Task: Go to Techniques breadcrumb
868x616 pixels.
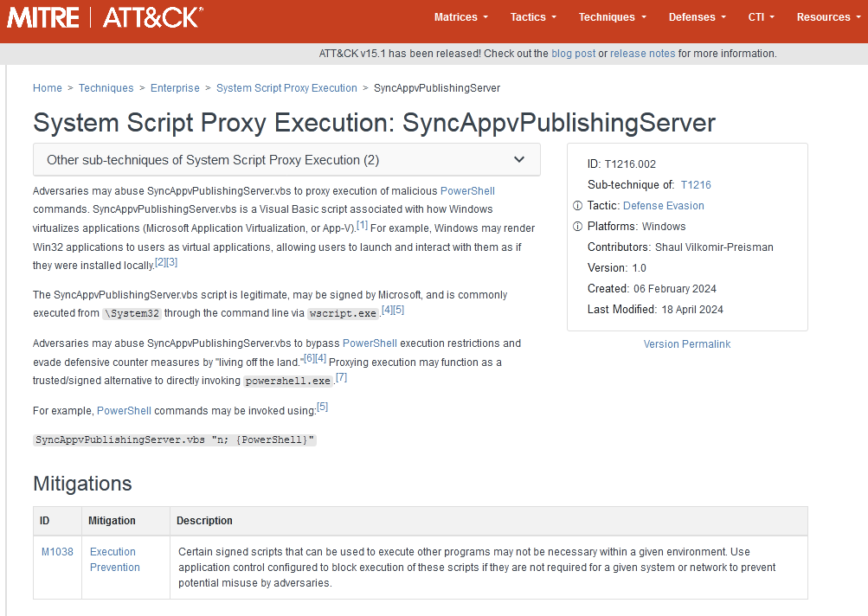Action: pyautogui.click(x=106, y=88)
